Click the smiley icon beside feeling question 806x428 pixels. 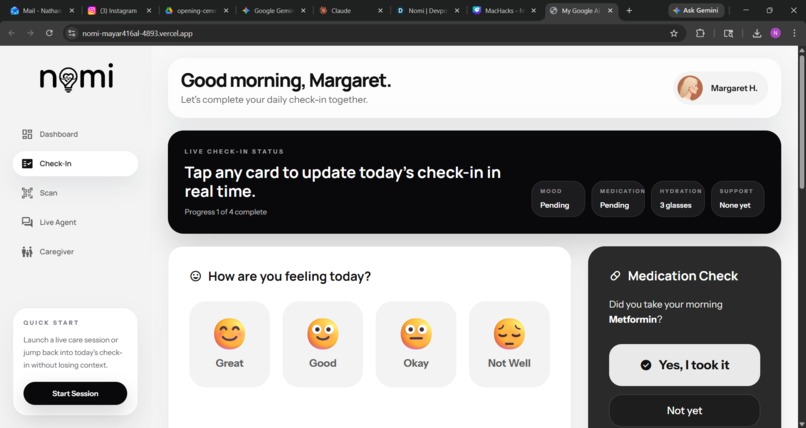click(195, 276)
